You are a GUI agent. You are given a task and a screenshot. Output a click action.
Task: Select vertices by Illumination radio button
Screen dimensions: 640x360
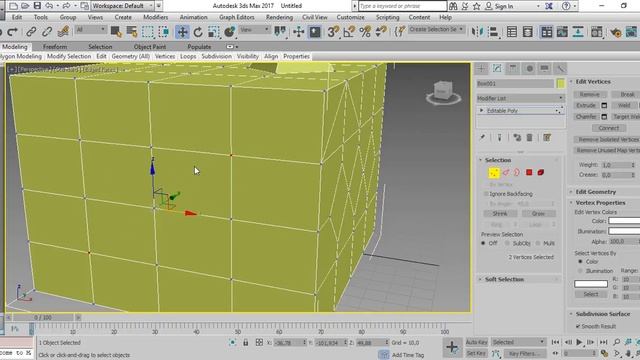click(580, 271)
